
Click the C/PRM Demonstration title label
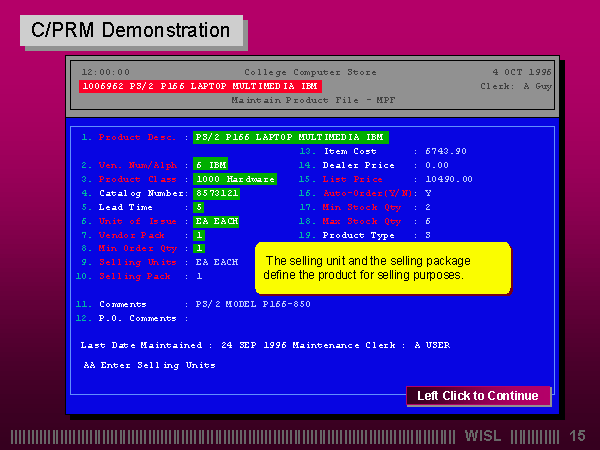(131, 31)
